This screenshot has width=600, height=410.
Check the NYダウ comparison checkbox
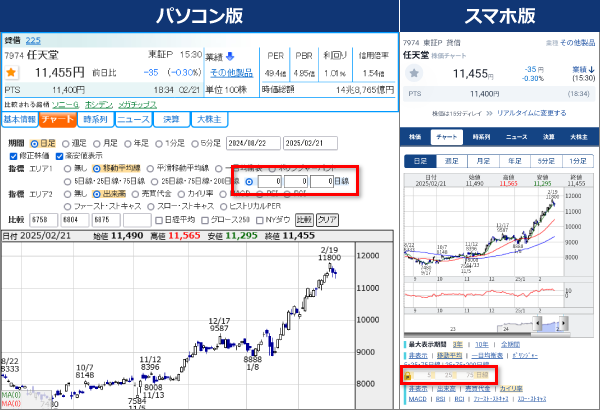point(259,220)
